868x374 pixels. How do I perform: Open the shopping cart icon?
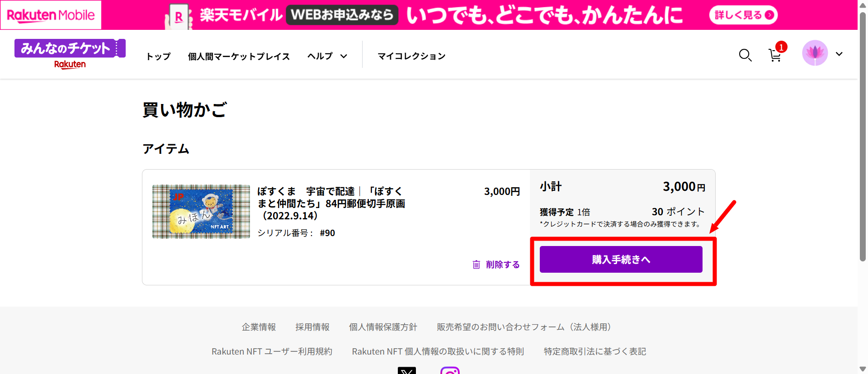click(x=776, y=55)
